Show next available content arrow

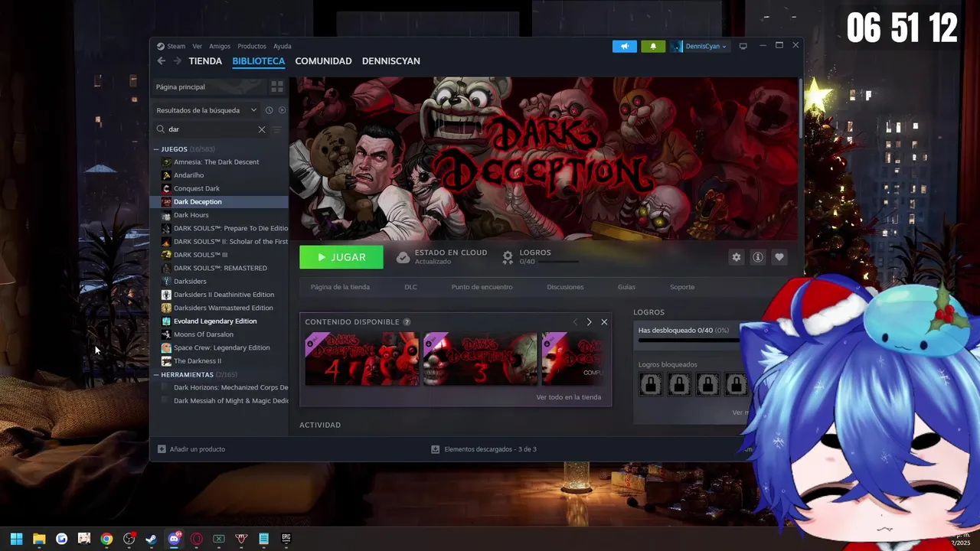[589, 322]
